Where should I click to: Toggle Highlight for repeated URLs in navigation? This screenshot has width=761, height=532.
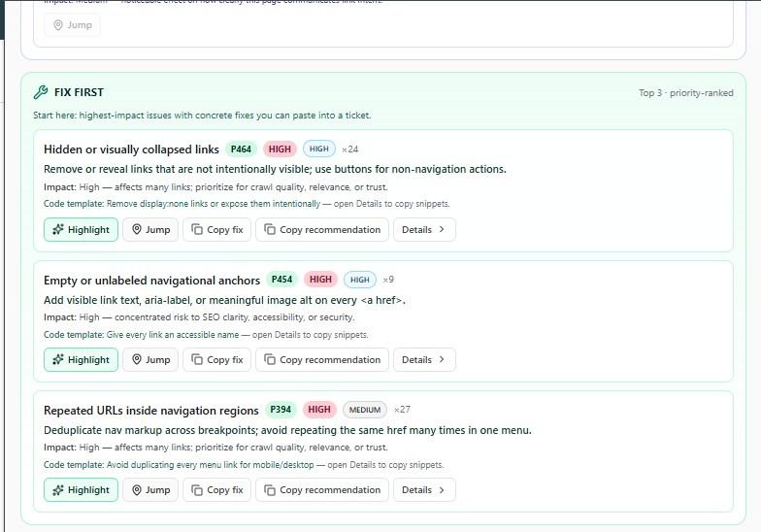(82, 490)
